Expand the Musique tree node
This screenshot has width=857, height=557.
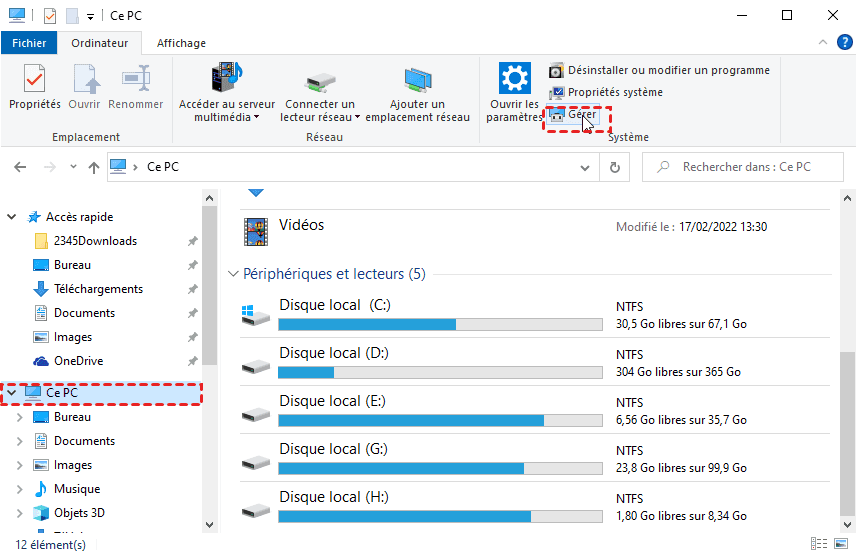click(20, 489)
